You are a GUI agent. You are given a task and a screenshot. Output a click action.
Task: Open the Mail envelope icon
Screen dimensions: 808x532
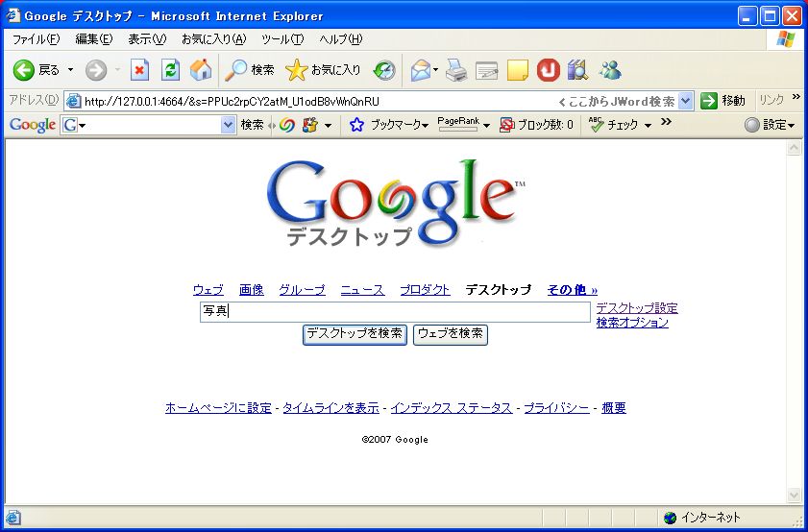click(420, 70)
